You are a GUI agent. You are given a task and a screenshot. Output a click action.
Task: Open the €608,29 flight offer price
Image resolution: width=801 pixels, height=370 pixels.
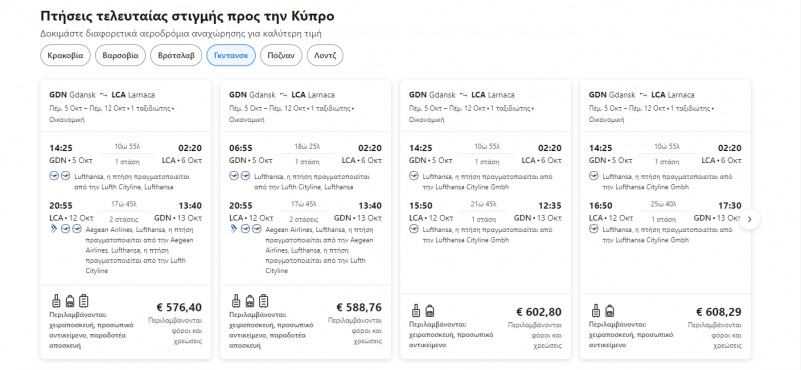tap(719, 312)
